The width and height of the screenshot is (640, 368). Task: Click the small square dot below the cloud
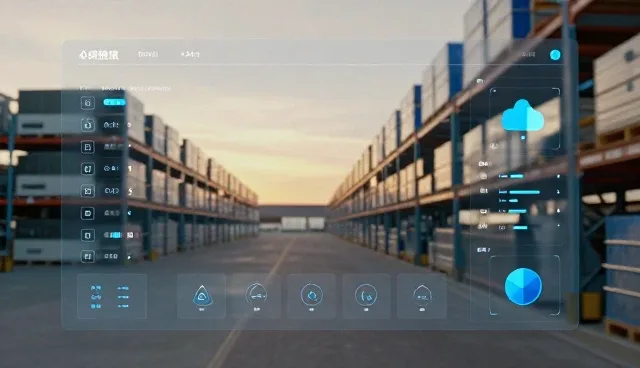click(523, 138)
